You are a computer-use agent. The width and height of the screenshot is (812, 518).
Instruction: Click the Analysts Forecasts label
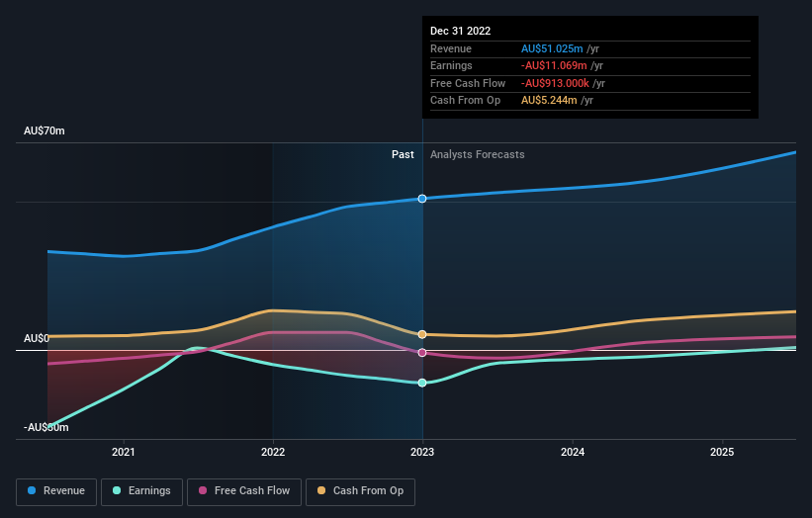coord(477,155)
